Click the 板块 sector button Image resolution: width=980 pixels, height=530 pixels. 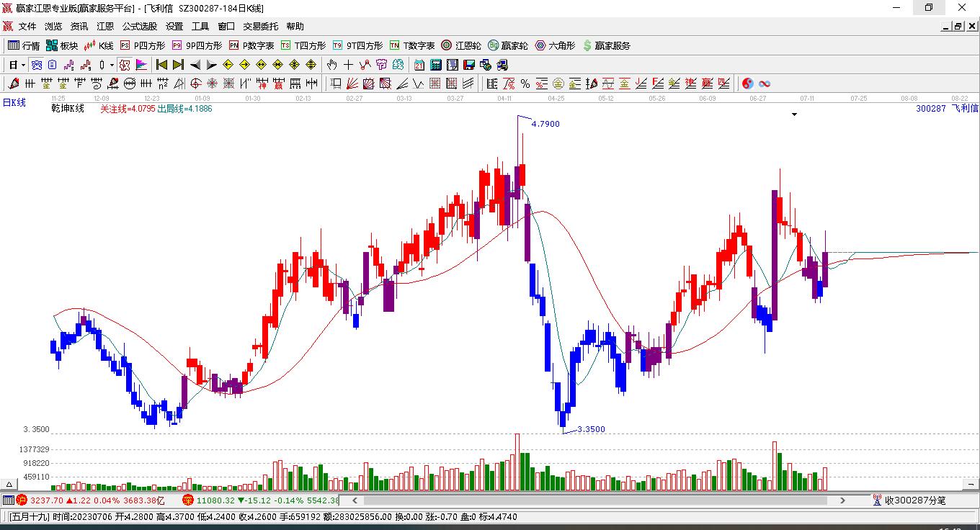pos(62,45)
